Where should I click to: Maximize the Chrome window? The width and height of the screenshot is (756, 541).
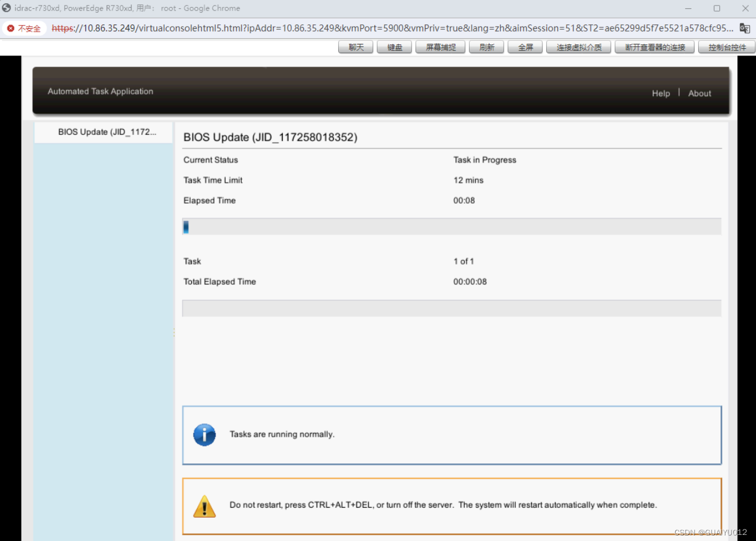tap(717, 8)
